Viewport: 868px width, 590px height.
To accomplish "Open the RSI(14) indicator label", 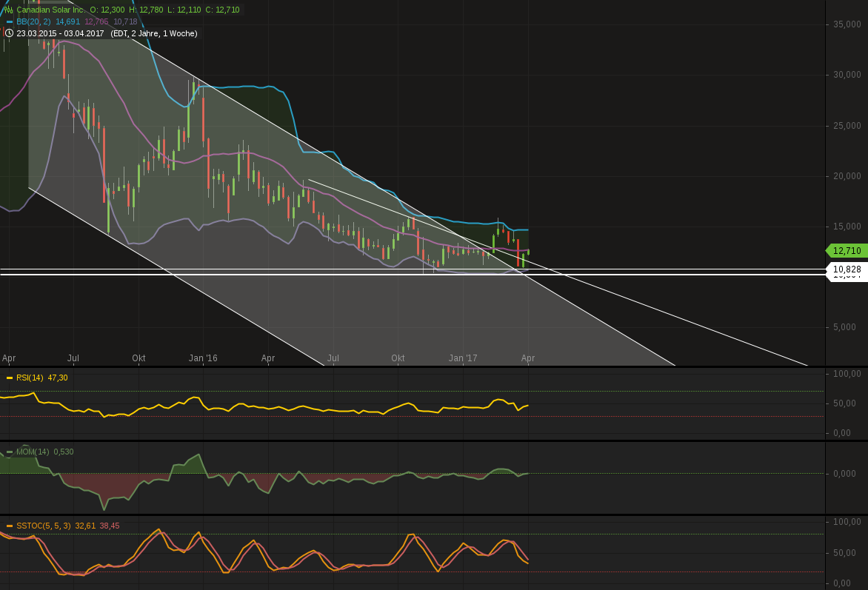I will [30, 378].
